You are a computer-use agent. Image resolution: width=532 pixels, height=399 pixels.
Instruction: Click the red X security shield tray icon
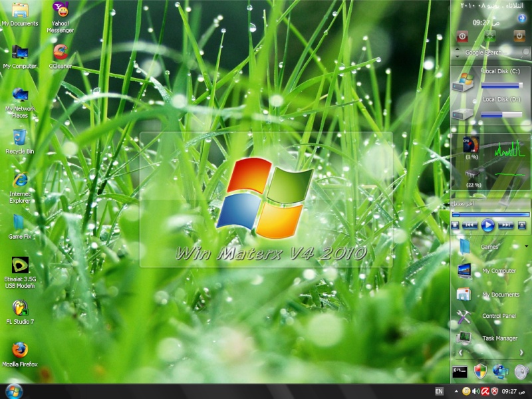click(x=495, y=392)
